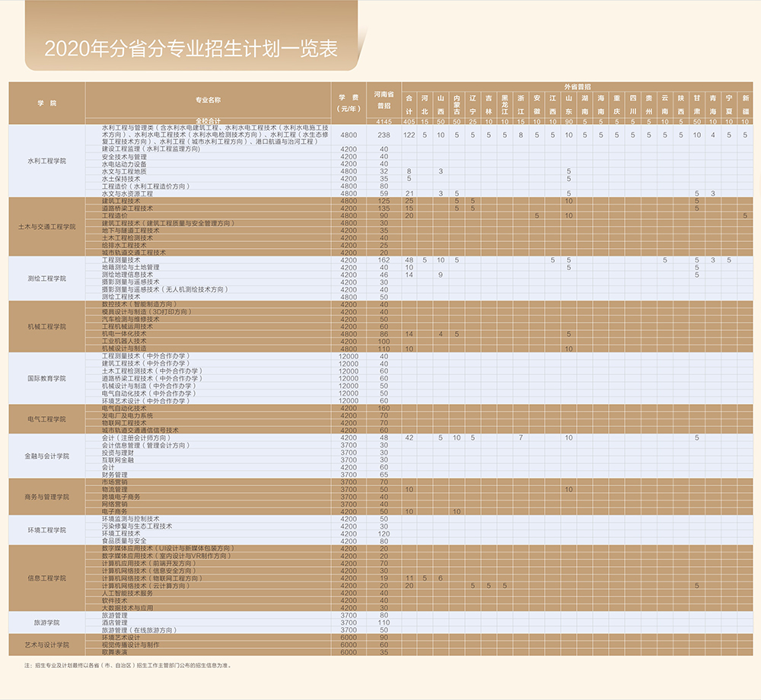Select the 外省普招 group header
This screenshot has height=700, width=761.
pos(577,87)
